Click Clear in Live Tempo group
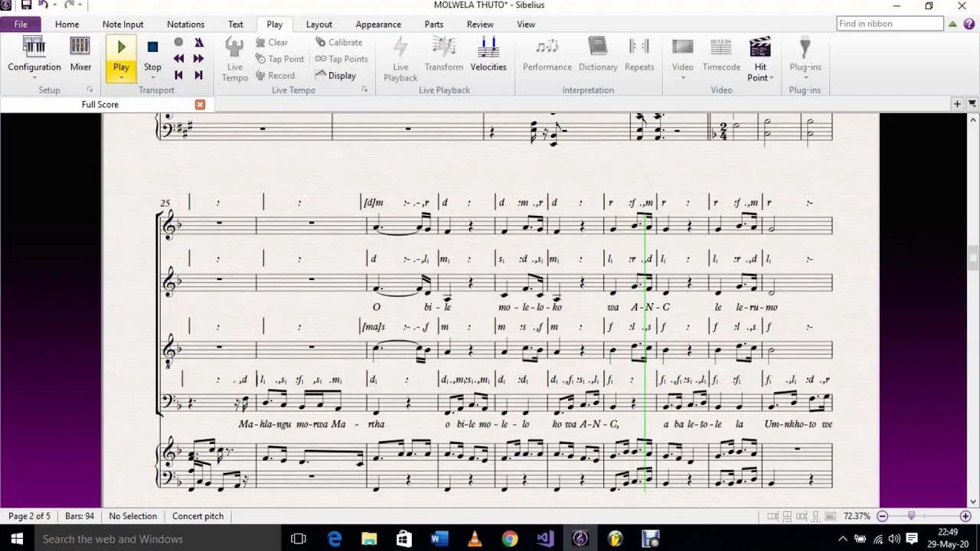980x551 pixels. click(272, 43)
